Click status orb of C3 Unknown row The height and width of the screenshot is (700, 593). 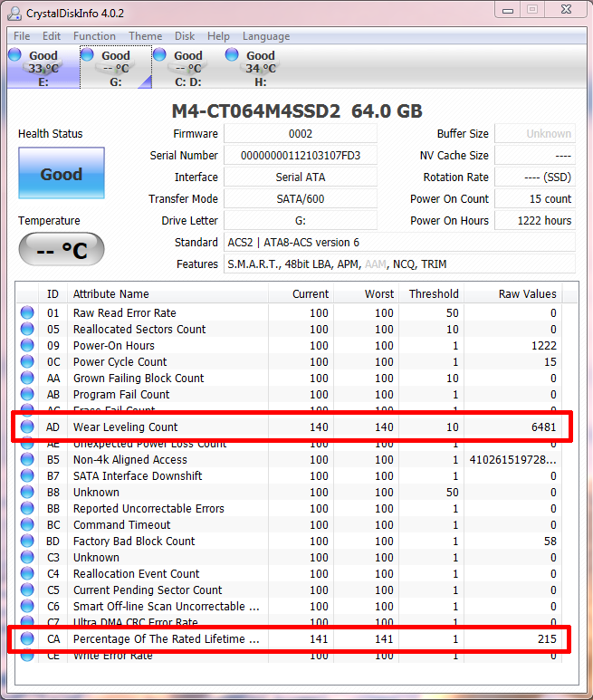(x=27, y=557)
